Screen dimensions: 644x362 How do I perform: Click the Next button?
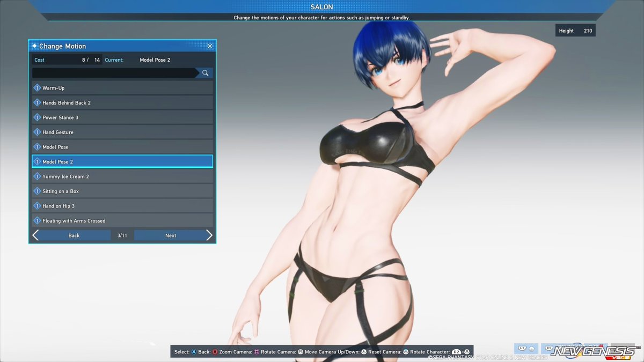pyautogui.click(x=171, y=235)
